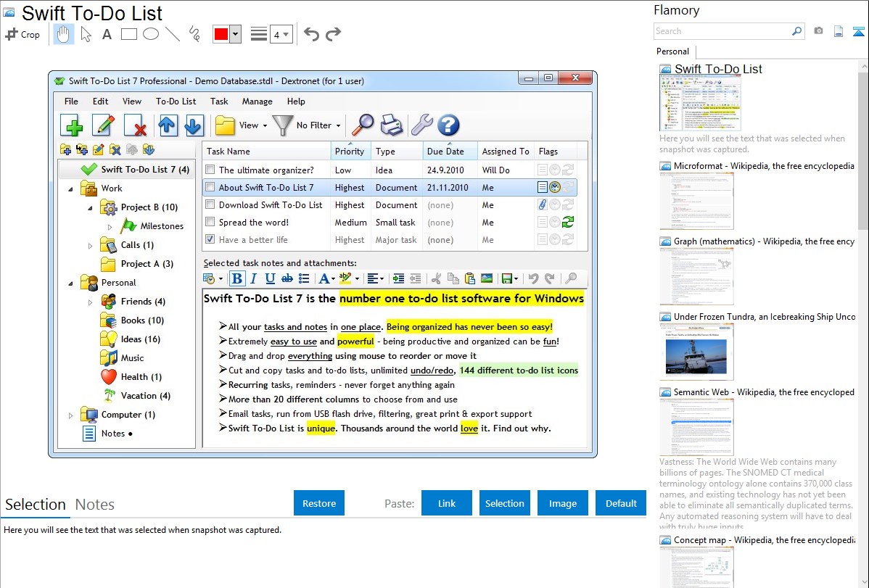Click the search magnifier in Flamory

click(x=796, y=31)
